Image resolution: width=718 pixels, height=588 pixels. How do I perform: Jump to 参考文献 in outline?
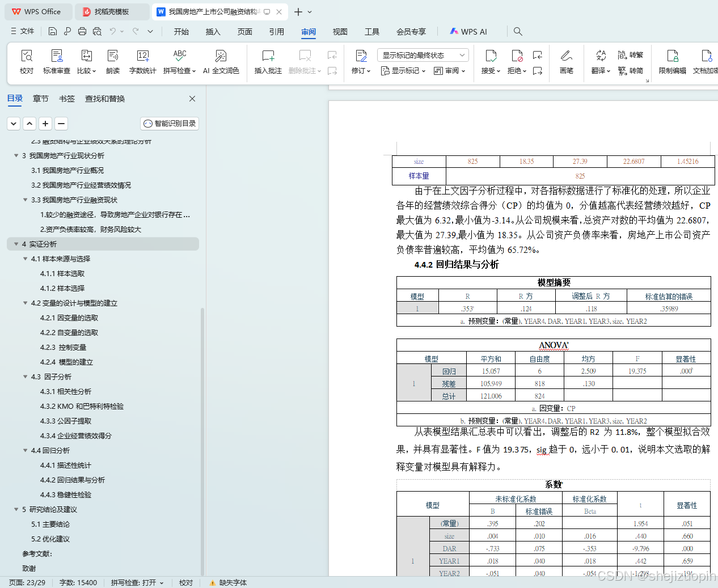click(x=37, y=553)
